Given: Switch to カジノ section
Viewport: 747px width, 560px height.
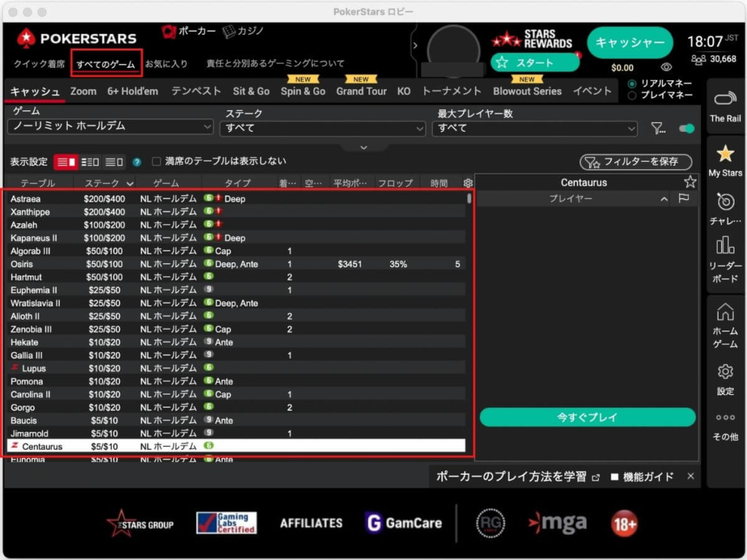Looking at the screenshot, I should tap(243, 31).
